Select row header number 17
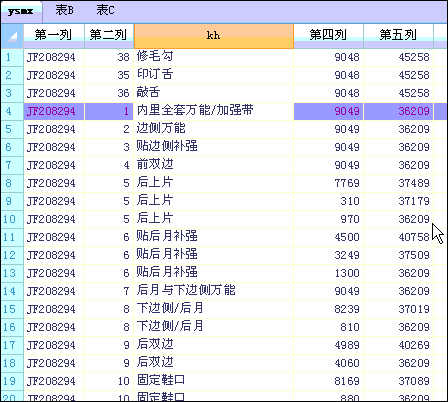 pyautogui.click(x=12, y=345)
